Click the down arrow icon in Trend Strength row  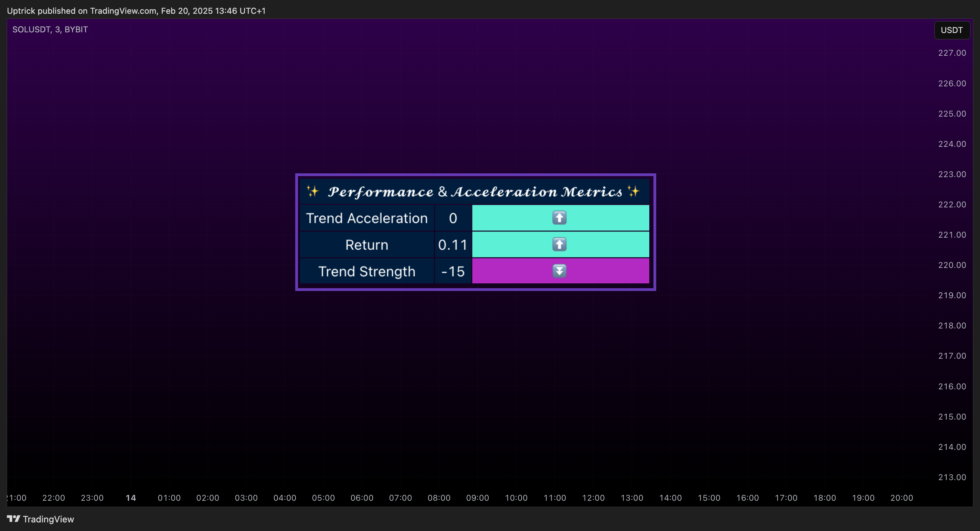click(x=559, y=271)
